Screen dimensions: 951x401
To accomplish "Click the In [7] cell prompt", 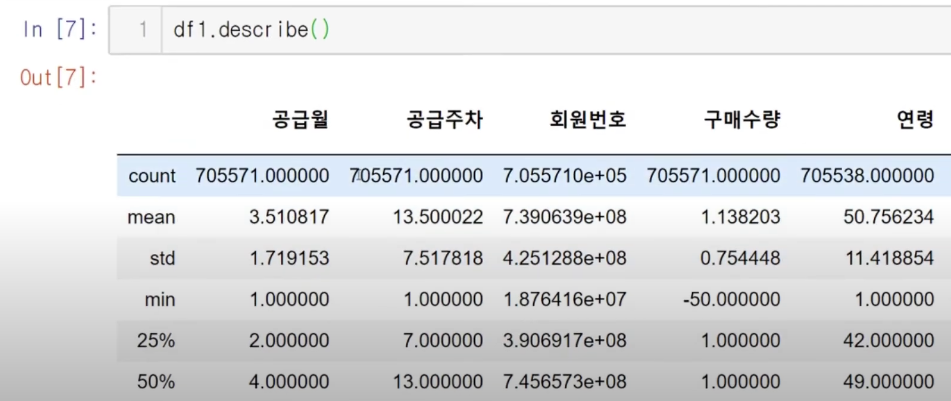I will pyautogui.click(x=59, y=30).
